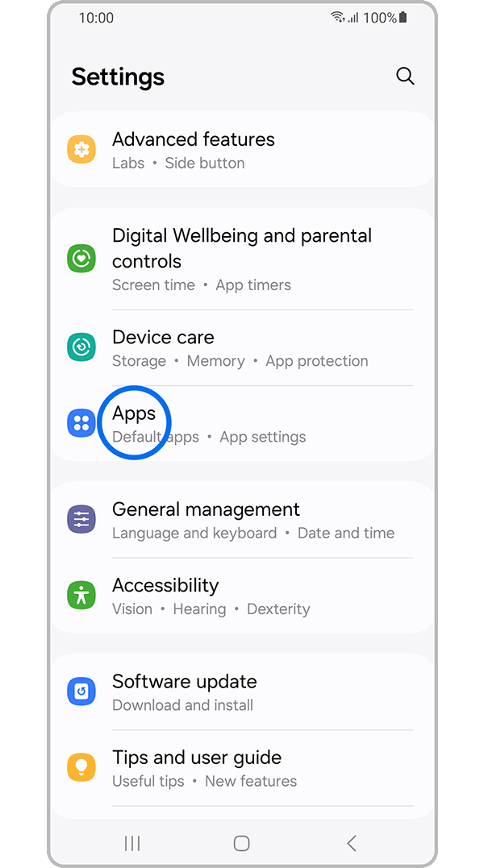
Task: Select the Device care menu item
Action: point(242,348)
